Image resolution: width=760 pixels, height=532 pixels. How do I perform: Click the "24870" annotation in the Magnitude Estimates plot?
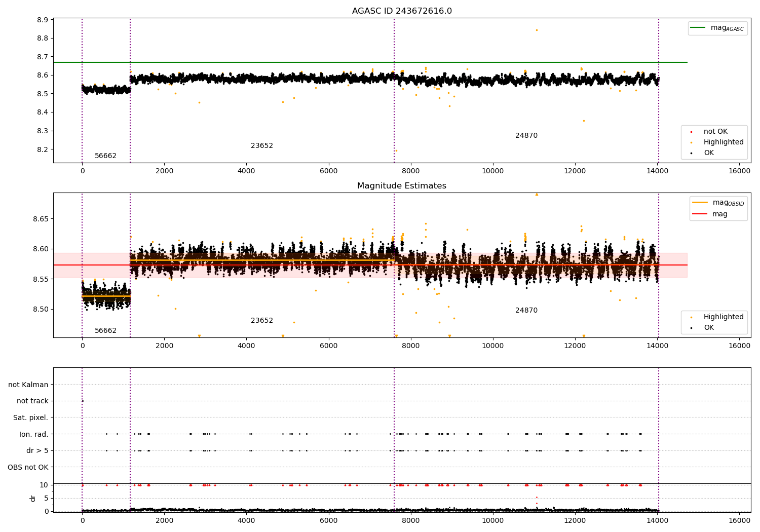click(x=526, y=311)
